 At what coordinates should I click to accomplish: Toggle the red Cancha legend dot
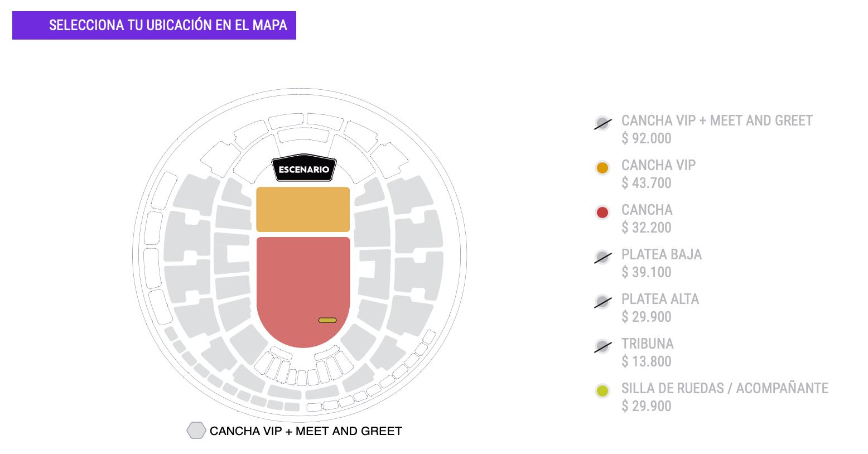(602, 212)
